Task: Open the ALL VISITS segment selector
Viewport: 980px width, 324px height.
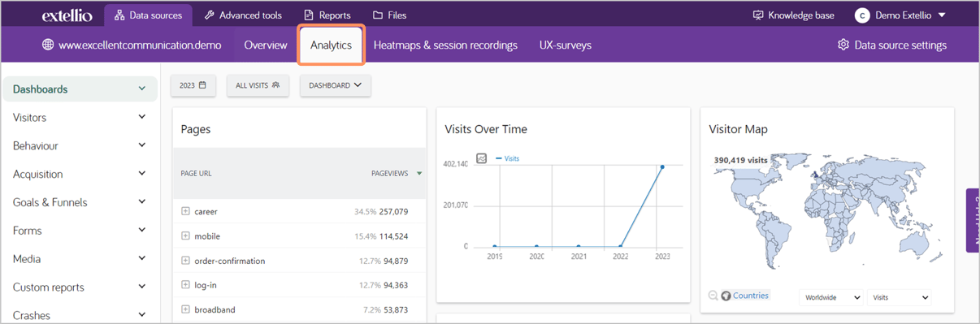Action: (258, 85)
